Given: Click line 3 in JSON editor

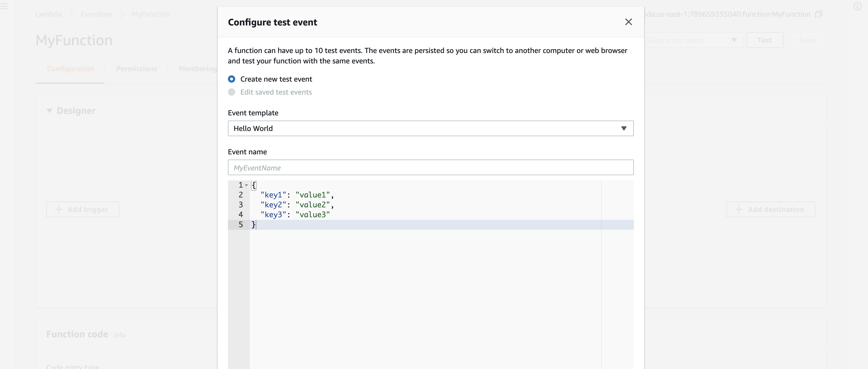Looking at the screenshot, I should [371, 205].
